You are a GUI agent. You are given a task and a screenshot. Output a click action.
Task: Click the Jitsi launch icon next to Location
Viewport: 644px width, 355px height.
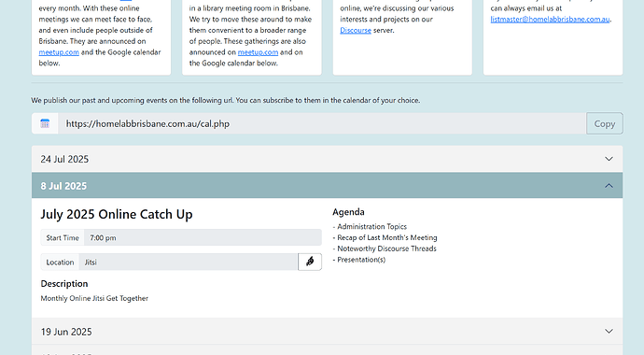tap(310, 262)
